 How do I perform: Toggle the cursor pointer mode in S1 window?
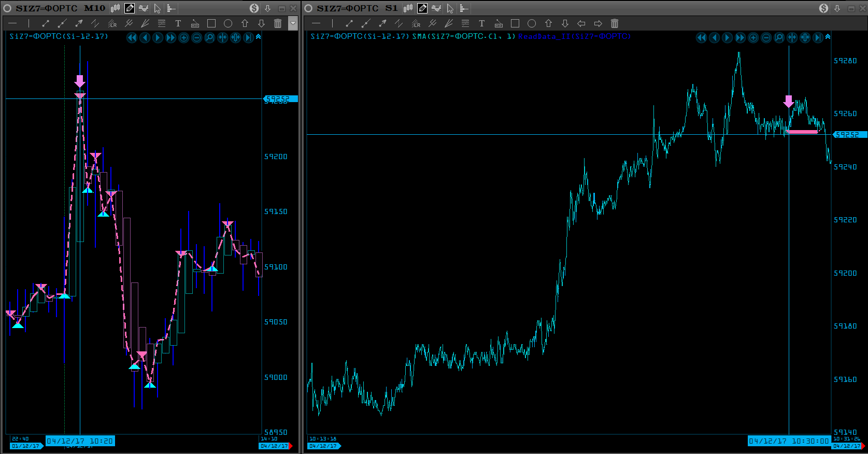click(450, 8)
